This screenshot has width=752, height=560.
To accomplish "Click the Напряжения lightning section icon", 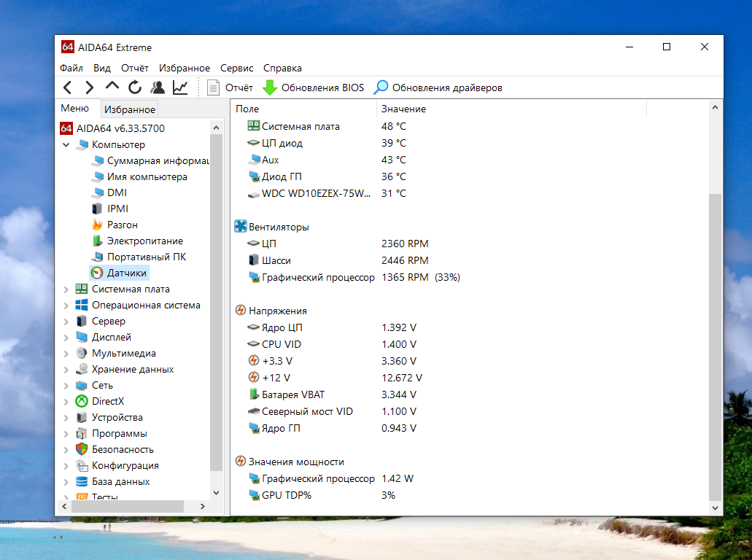I will 240,310.
